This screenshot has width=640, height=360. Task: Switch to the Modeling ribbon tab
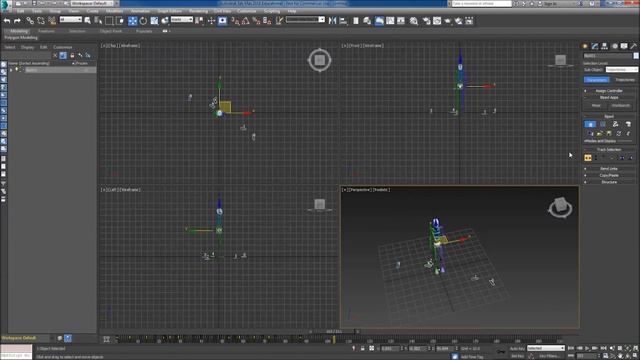pos(19,31)
